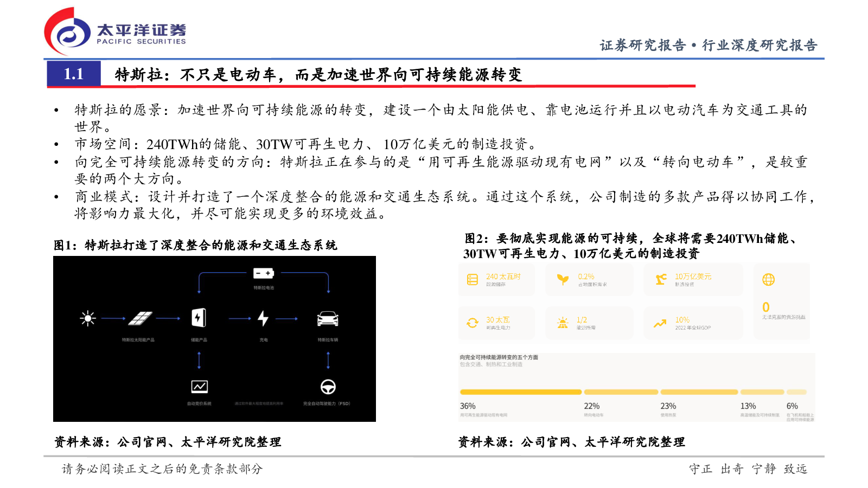This screenshot has height=488, width=868.
Task: Click the solar sun icon beside 1/2
Action: pos(563,323)
